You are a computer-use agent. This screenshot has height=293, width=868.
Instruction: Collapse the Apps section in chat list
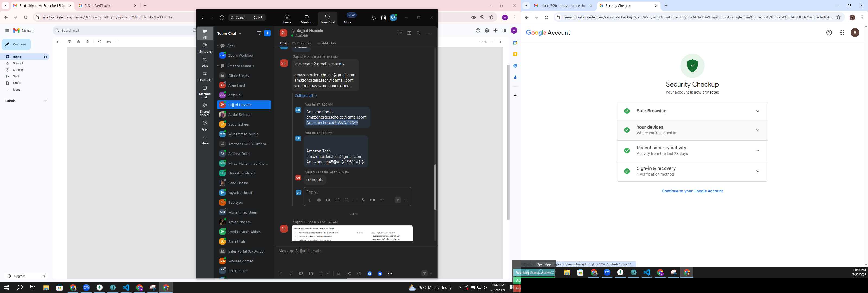pyautogui.click(x=218, y=46)
